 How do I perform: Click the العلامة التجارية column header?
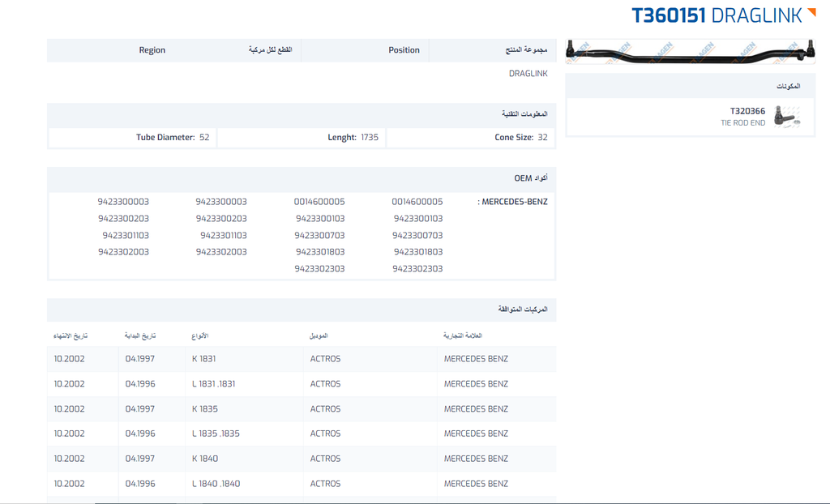pyautogui.click(x=463, y=335)
